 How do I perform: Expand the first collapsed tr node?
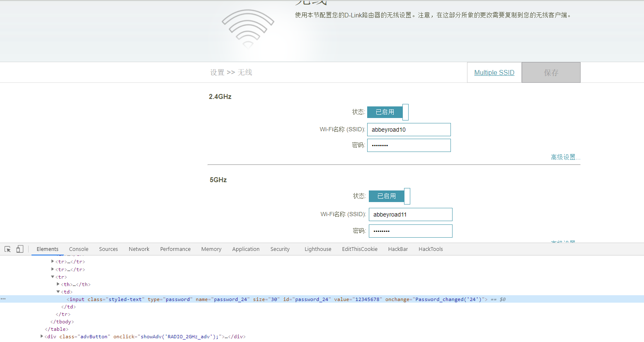click(53, 262)
